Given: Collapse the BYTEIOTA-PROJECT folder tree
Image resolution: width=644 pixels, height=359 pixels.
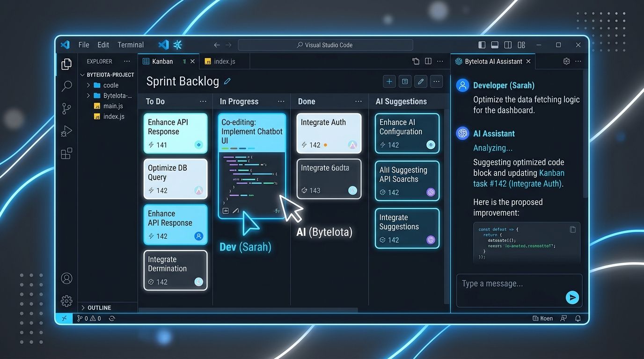Looking at the screenshot, I should tap(82, 75).
